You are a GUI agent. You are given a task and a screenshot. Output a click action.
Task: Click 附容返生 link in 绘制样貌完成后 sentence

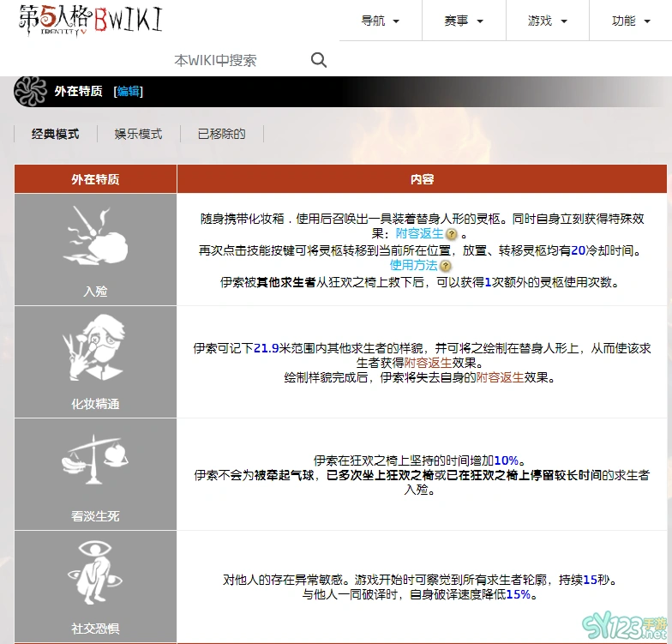click(x=501, y=377)
